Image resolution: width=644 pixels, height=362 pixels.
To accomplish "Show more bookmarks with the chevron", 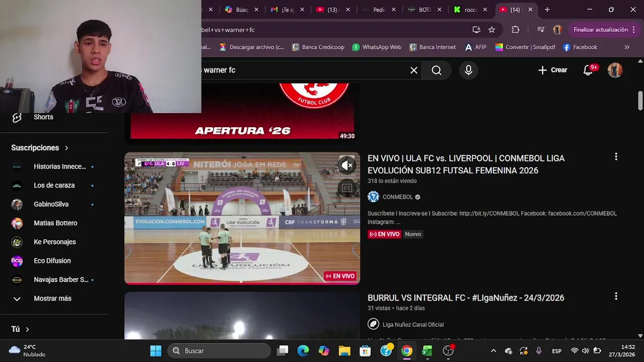I will [627, 47].
